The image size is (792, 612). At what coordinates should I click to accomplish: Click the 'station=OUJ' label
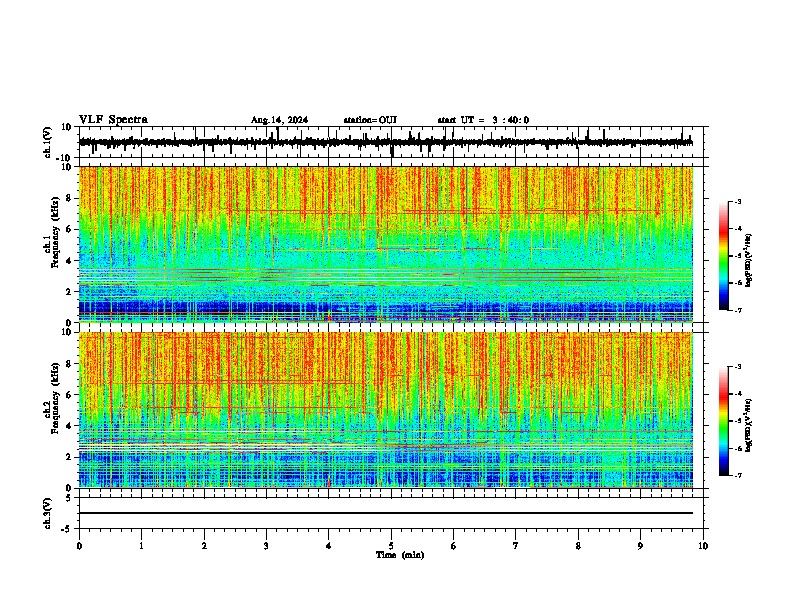click(x=370, y=120)
